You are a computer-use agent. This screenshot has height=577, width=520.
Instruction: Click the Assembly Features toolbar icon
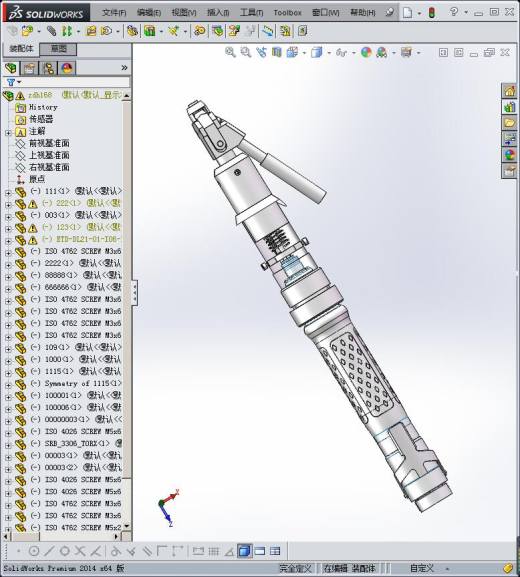[150, 31]
